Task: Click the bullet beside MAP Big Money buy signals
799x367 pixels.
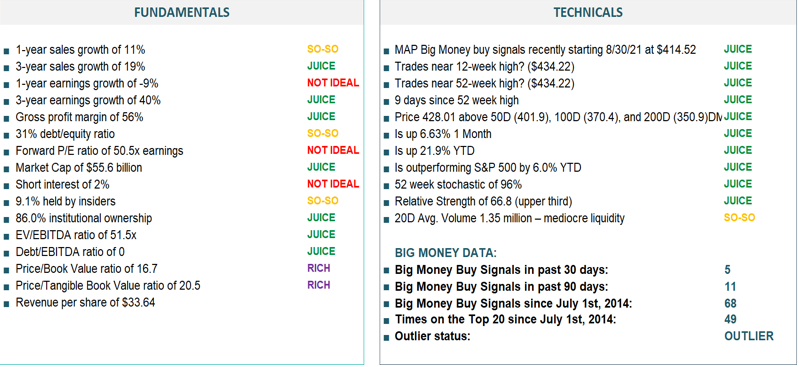Action: point(386,51)
